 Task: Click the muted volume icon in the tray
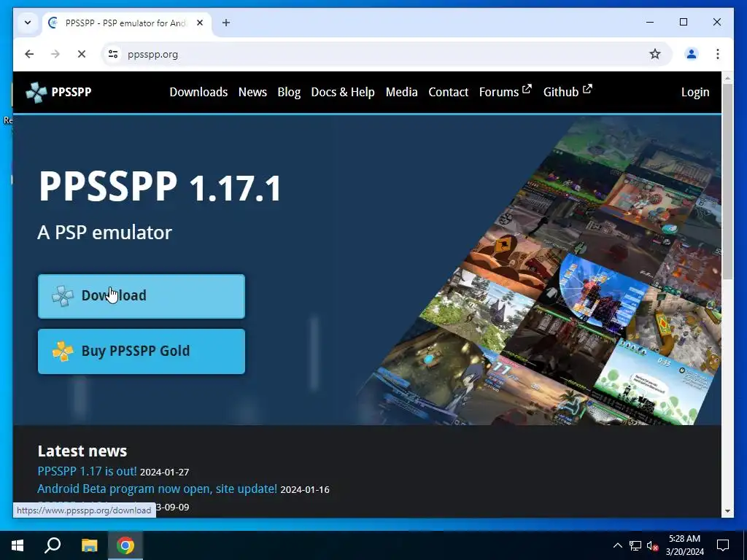click(x=652, y=545)
